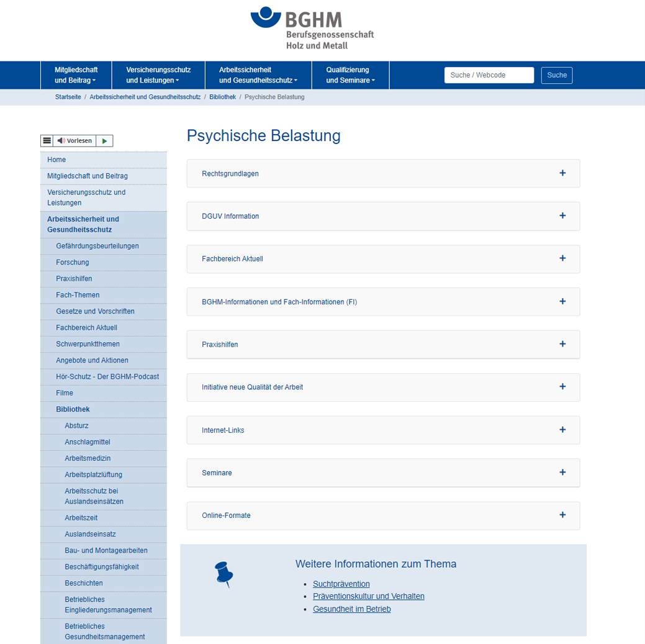Click the Suche button
The height and width of the screenshot is (644, 645).
click(556, 75)
